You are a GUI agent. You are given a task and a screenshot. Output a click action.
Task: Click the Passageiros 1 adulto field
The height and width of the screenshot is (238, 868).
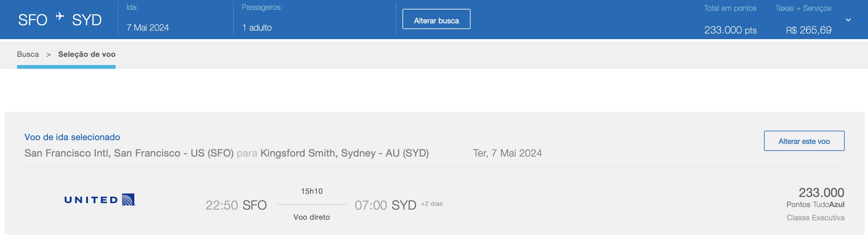click(257, 28)
